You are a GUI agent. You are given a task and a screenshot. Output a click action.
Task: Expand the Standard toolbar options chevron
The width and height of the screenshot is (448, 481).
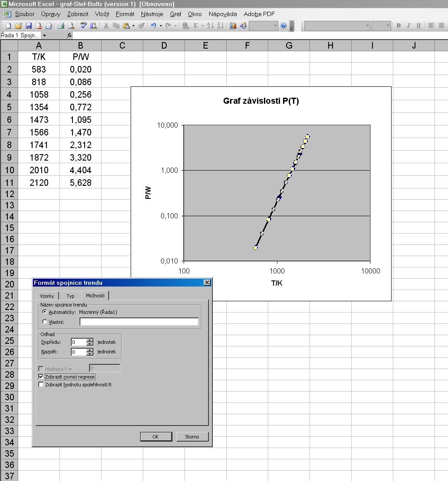tap(292, 26)
